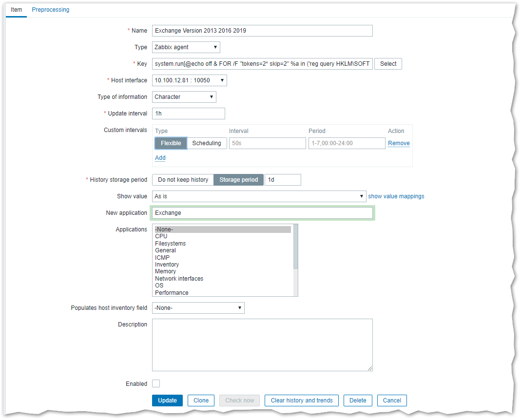Click into the Description text area
This screenshot has height=420, width=521.
pyautogui.click(x=262, y=345)
